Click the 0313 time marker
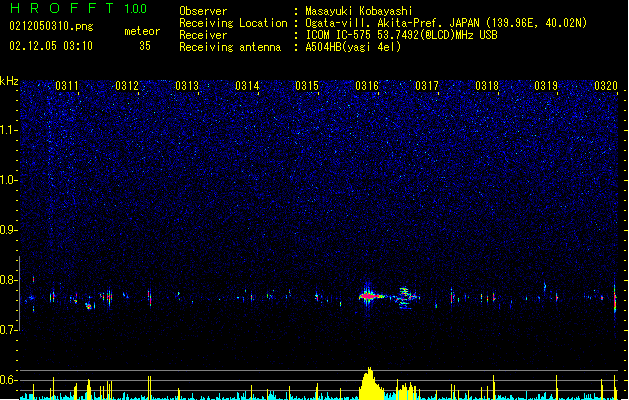The image size is (629, 400). click(x=187, y=86)
